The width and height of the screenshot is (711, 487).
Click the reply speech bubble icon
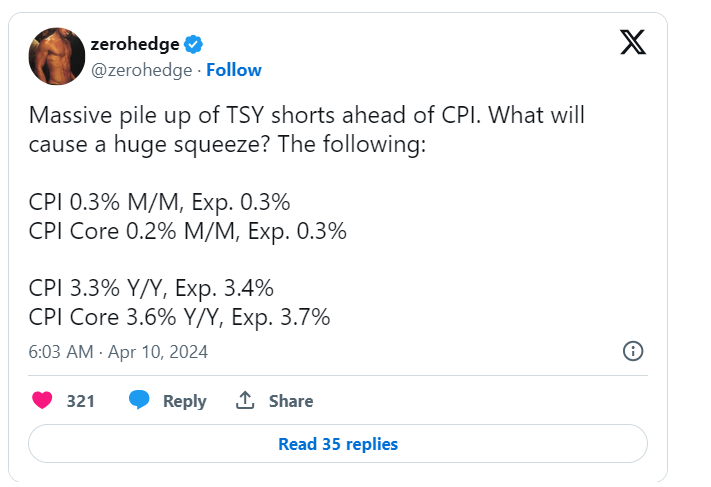[139, 401]
